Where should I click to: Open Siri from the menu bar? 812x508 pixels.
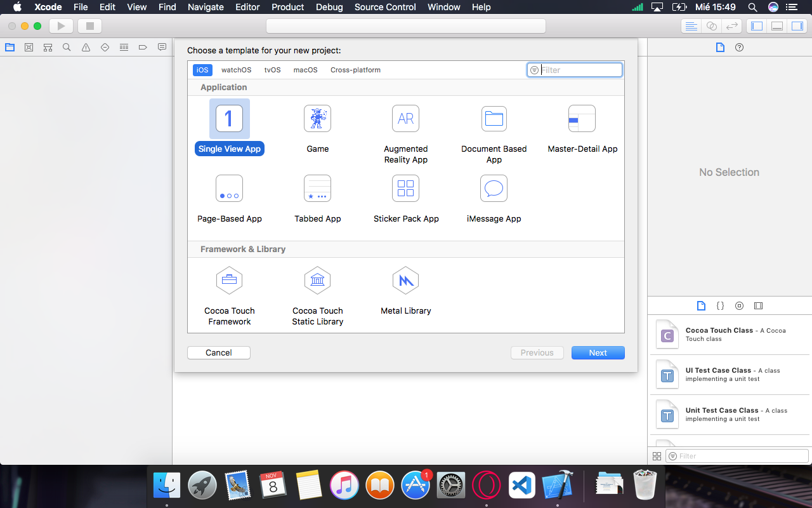click(773, 7)
